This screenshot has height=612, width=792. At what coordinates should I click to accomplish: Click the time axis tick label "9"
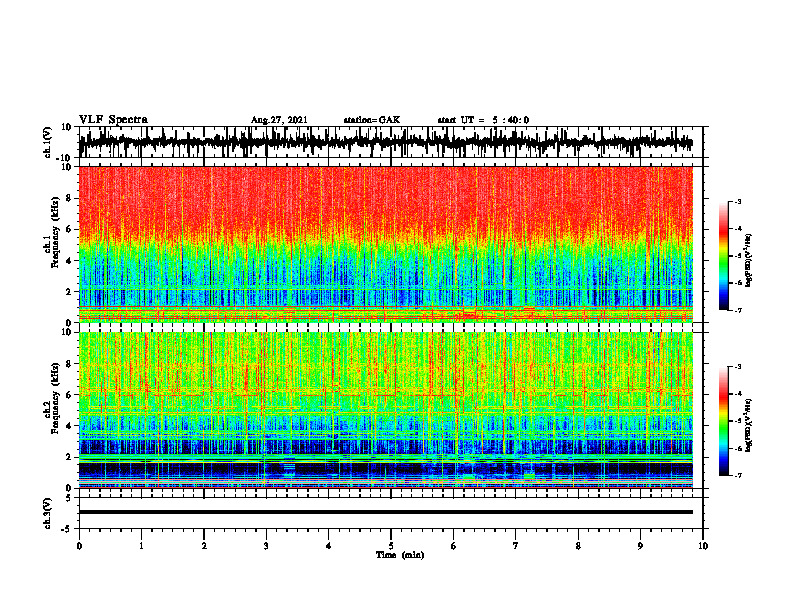pos(640,546)
